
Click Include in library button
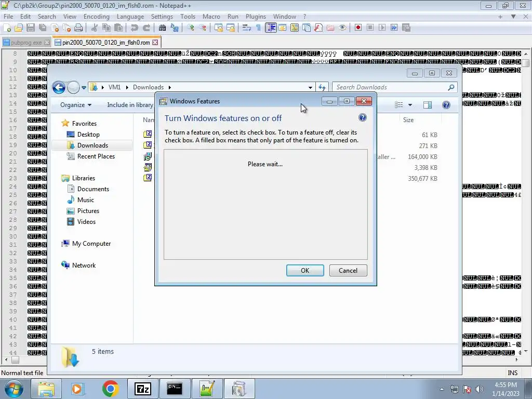[x=130, y=105]
